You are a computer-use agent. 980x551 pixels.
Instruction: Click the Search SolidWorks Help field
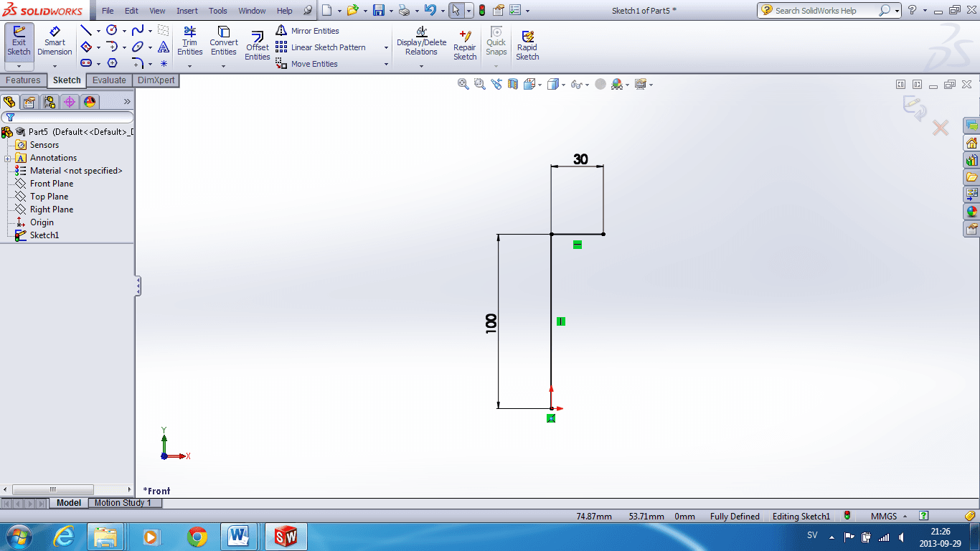pos(826,11)
